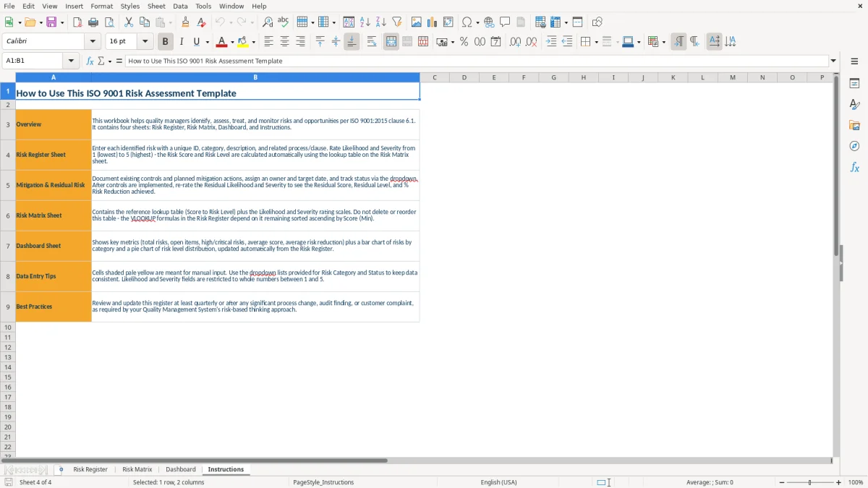Toggle Align Bottom button
Viewport: 868px width, 488px height.
352,42
